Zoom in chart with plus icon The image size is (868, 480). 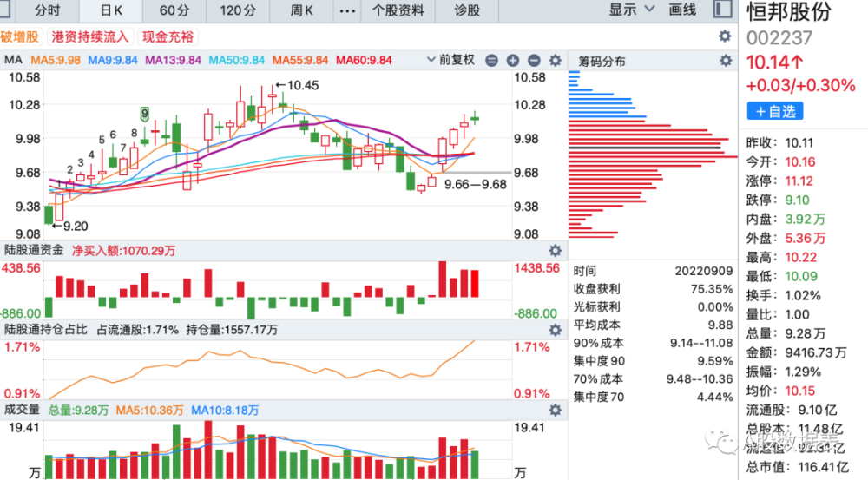(513, 61)
